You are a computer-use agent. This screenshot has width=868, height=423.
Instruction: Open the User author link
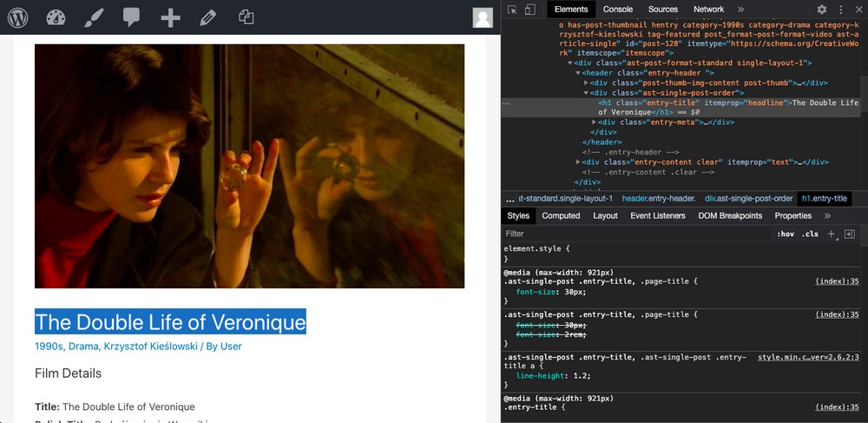coord(231,347)
